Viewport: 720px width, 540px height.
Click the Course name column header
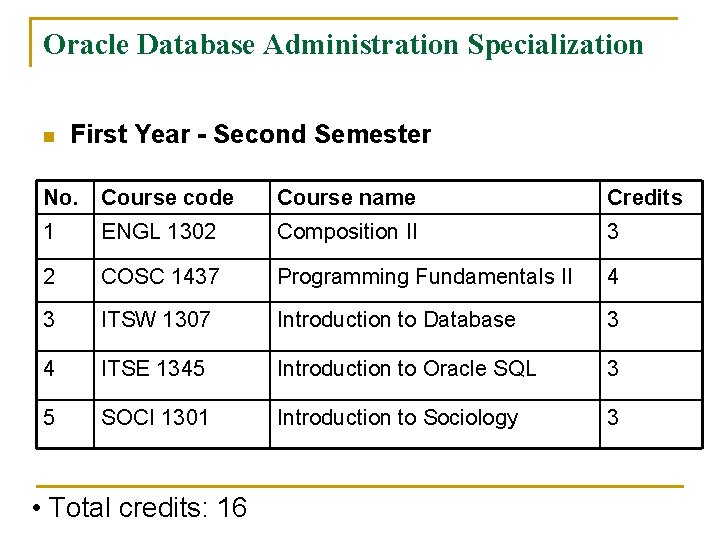tap(345, 198)
